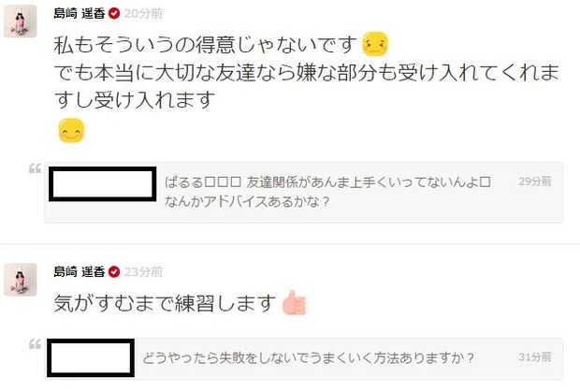This screenshot has height=392, width=580.
Task: Click the 23分前 timestamp
Action: (x=143, y=272)
